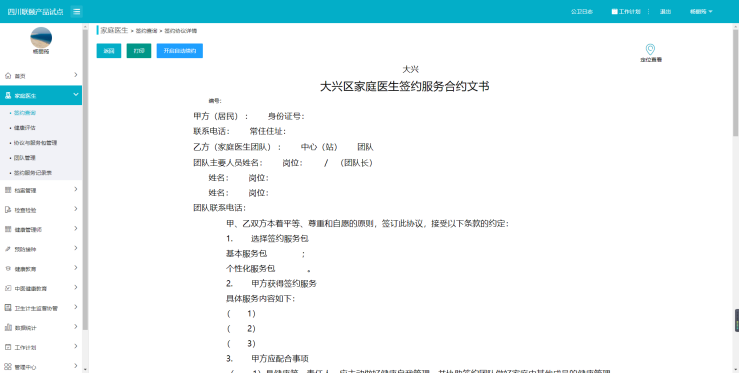Expand the 预防接种 menu chevron
The width and height of the screenshot is (740, 374).
click(x=76, y=248)
